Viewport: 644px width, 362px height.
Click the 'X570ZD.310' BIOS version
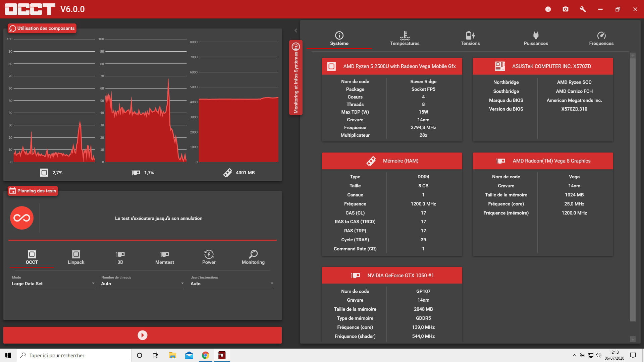574,109
